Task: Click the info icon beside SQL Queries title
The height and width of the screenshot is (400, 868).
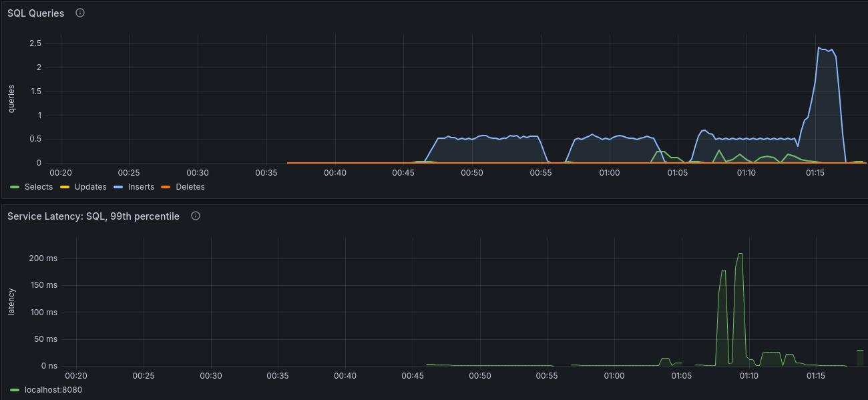Action: click(80, 13)
